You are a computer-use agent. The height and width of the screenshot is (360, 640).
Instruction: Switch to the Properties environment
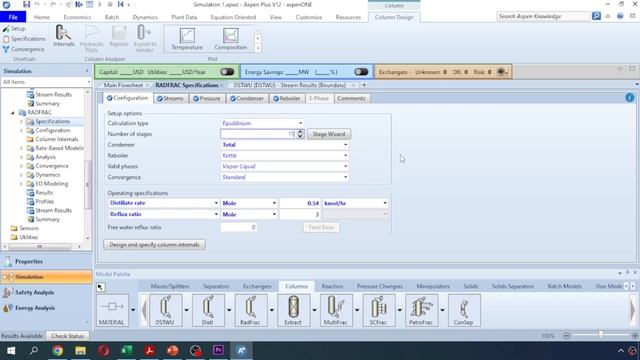point(46,261)
